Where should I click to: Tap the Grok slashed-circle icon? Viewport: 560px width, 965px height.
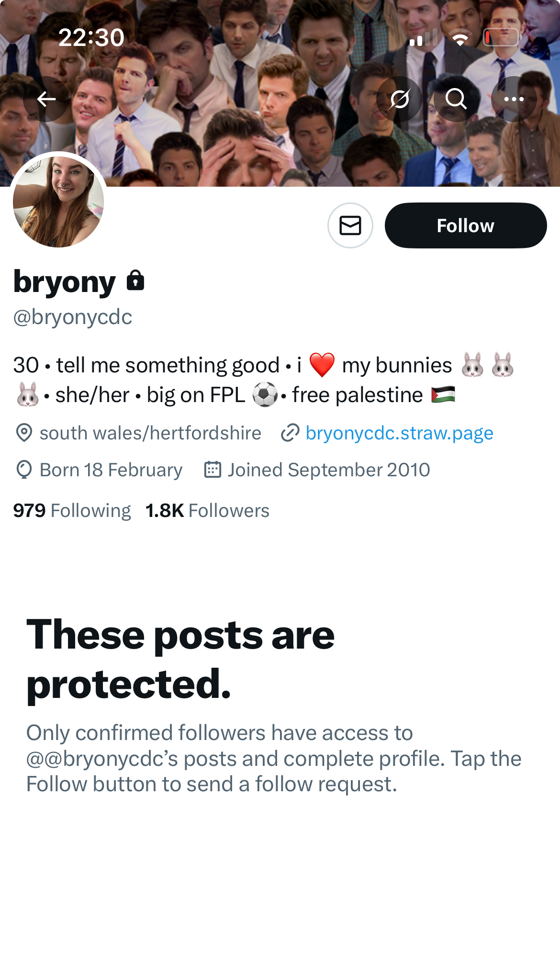coord(399,99)
